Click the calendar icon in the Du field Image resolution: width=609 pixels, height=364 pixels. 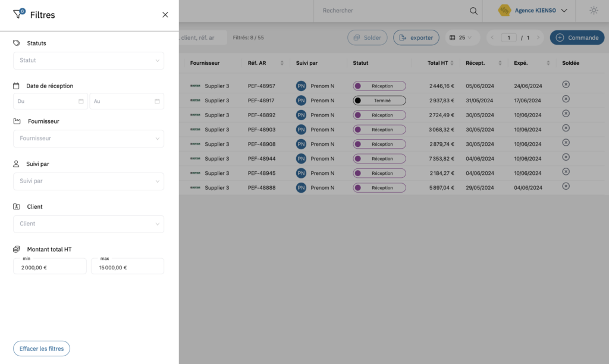pos(81,101)
